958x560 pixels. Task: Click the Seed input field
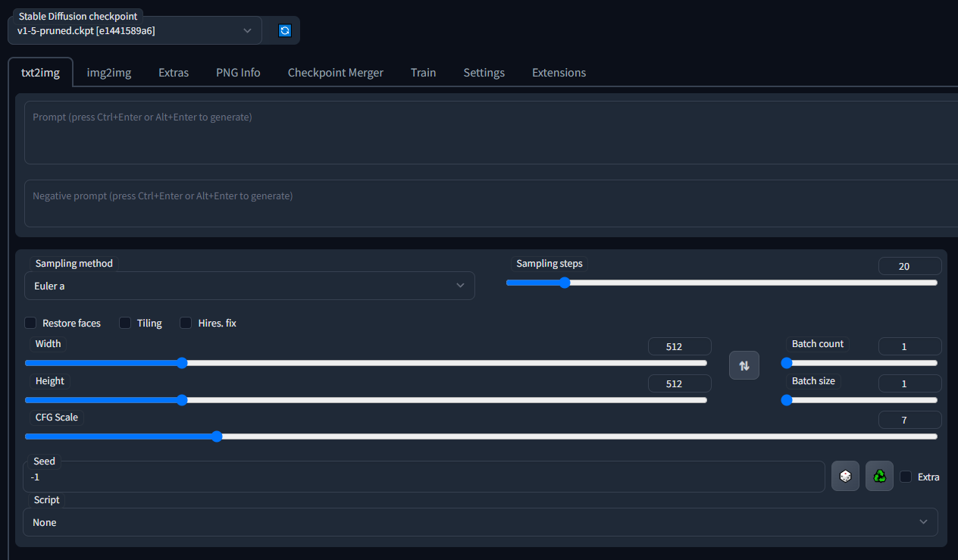tap(424, 477)
